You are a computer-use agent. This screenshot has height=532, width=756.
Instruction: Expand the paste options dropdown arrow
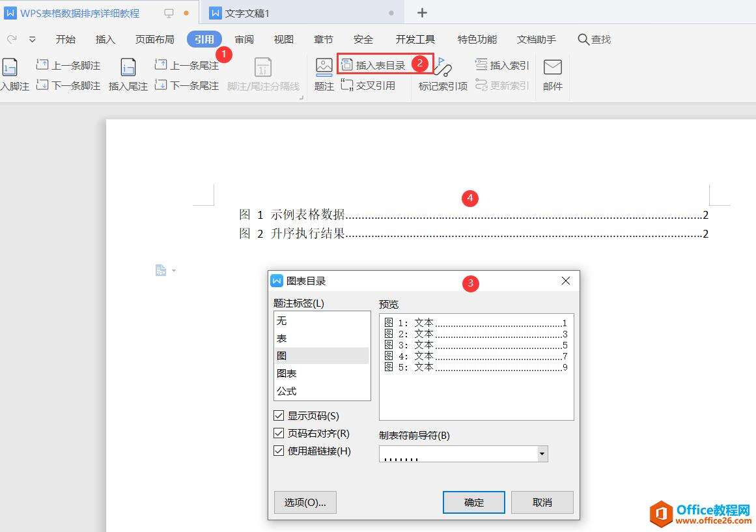(174, 271)
